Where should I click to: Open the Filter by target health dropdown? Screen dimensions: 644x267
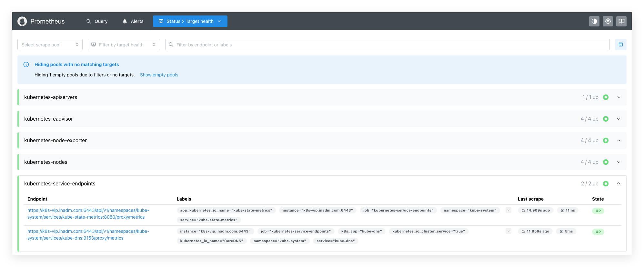click(124, 44)
